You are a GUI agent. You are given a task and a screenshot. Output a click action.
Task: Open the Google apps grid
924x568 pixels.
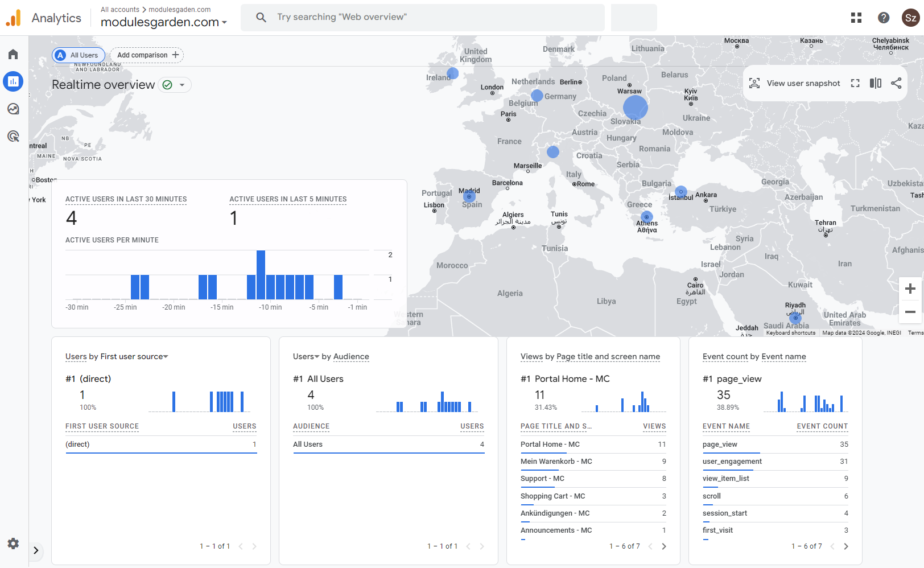[x=856, y=18]
